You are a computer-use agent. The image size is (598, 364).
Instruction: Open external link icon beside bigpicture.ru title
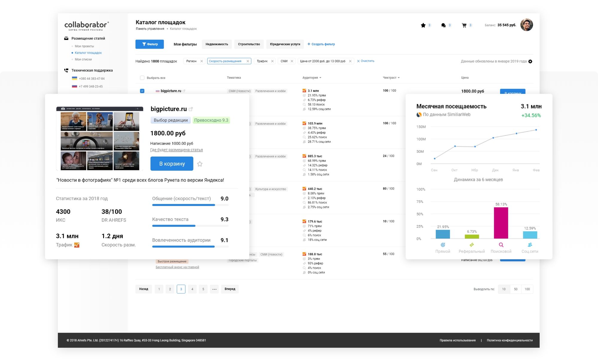click(191, 109)
